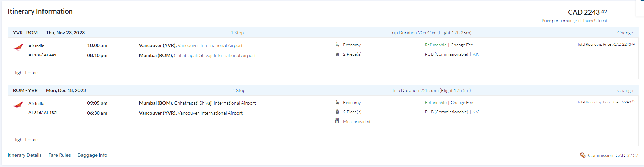The image size is (644, 167).
Task: Click the CAD 2243.42 price per person
Action: (587, 12)
